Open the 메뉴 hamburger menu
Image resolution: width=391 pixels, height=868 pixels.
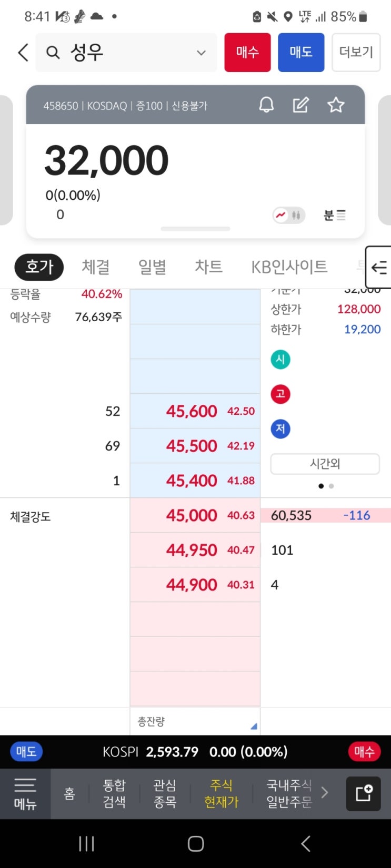pos(25,793)
